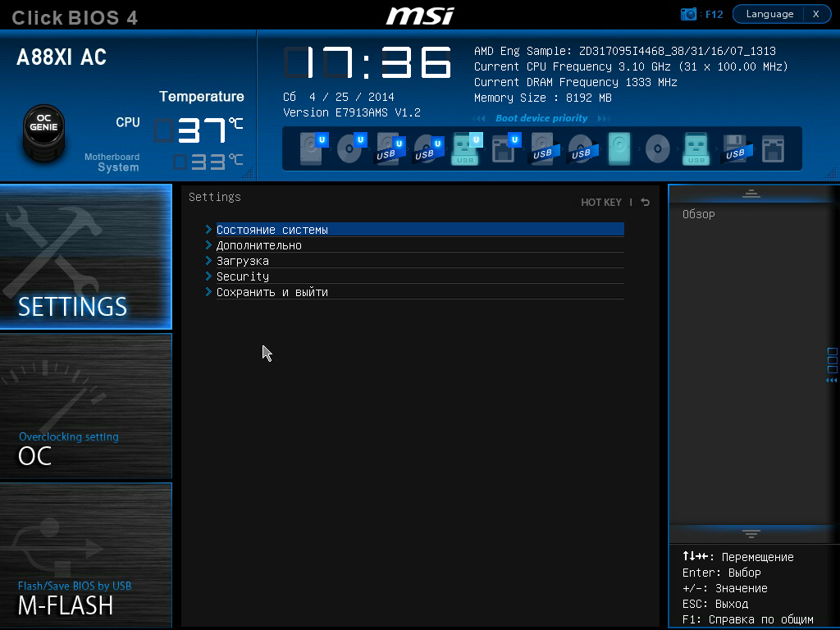The height and width of the screenshot is (630, 840).
Task: Click the Current CPU Frequency 3.10 GHz line
Action: click(x=631, y=66)
